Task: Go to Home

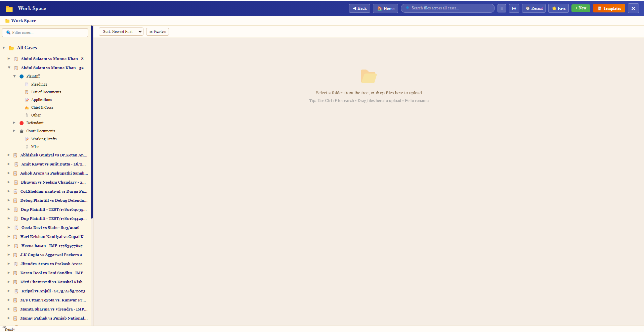Action: coord(385,8)
